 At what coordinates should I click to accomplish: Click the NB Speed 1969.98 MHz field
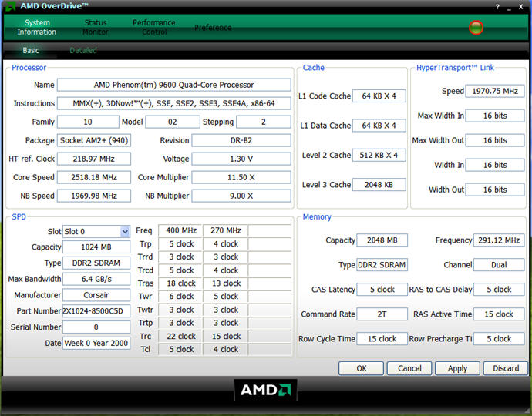94,196
